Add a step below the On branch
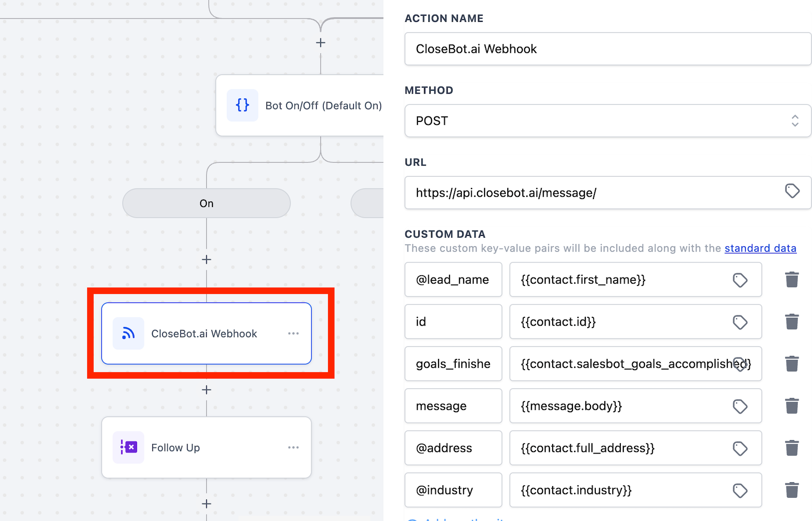 coord(206,260)
